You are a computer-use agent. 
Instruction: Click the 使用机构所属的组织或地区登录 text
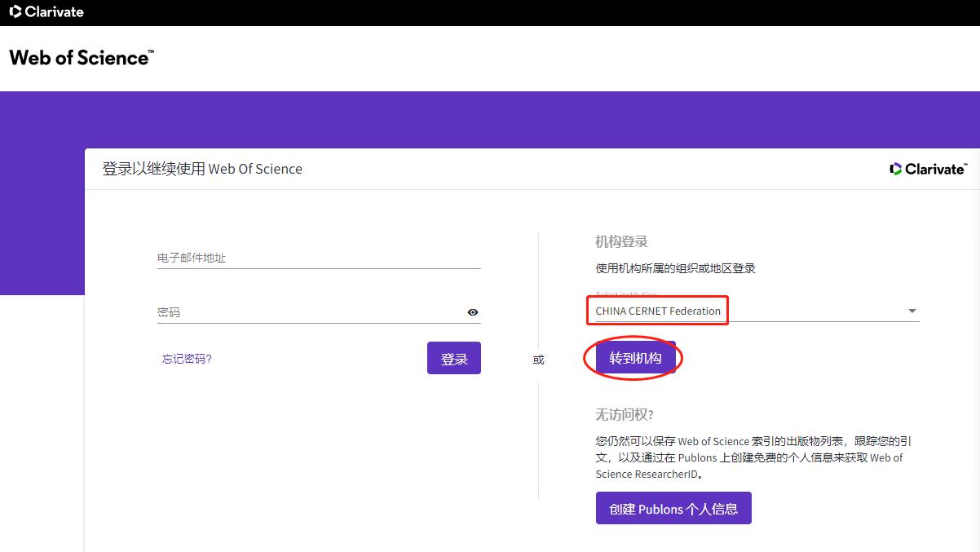pos(675,268)
